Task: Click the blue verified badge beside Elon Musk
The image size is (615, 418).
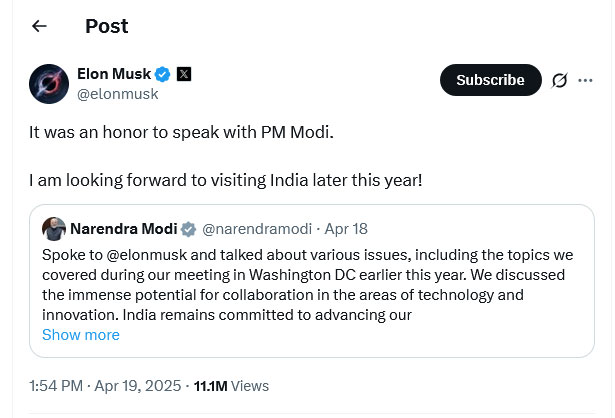Action: (x=163, y=74)
